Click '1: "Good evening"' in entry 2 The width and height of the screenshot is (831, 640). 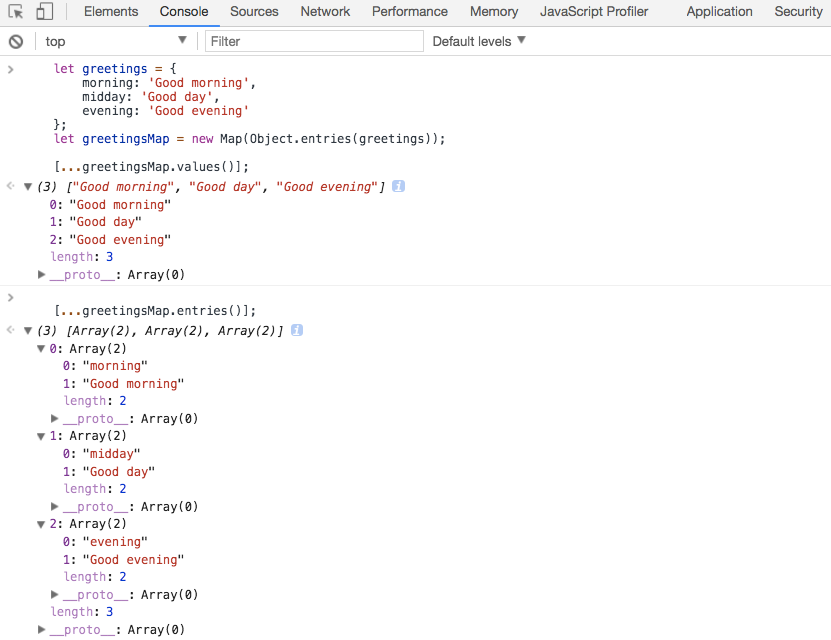[123, 559]
